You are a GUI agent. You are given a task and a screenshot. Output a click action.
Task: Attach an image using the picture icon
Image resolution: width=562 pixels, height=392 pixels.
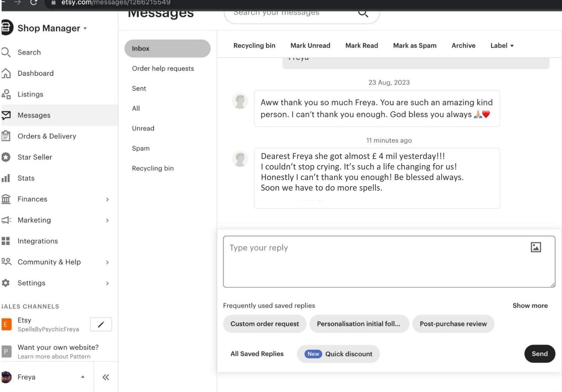[x=535, y=247]
